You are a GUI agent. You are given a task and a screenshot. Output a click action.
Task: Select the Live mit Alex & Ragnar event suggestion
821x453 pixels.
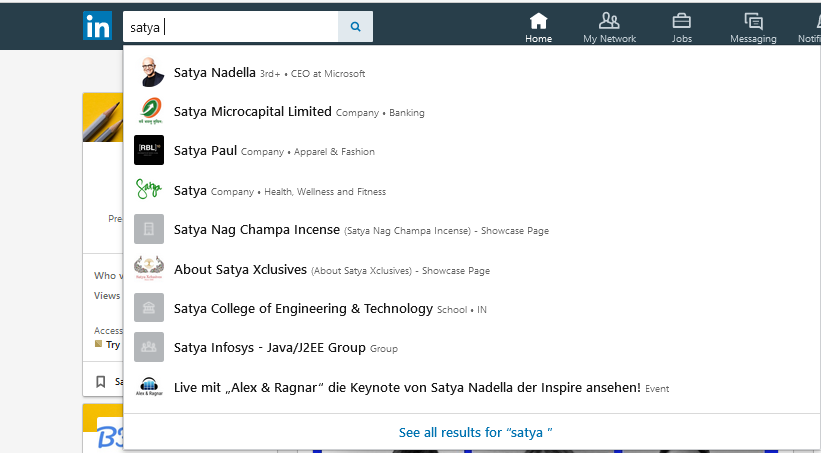coord(472,388)
